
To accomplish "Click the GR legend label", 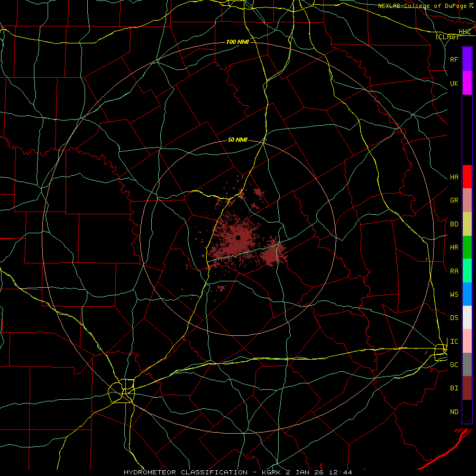I will (454, 200).
